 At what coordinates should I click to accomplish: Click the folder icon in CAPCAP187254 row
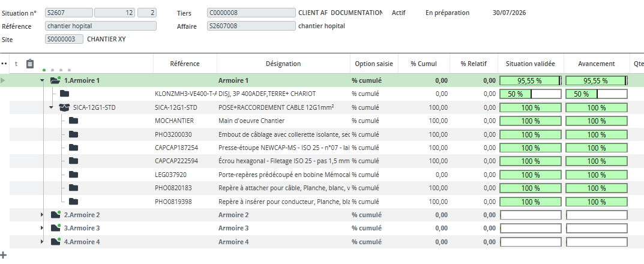73,148
